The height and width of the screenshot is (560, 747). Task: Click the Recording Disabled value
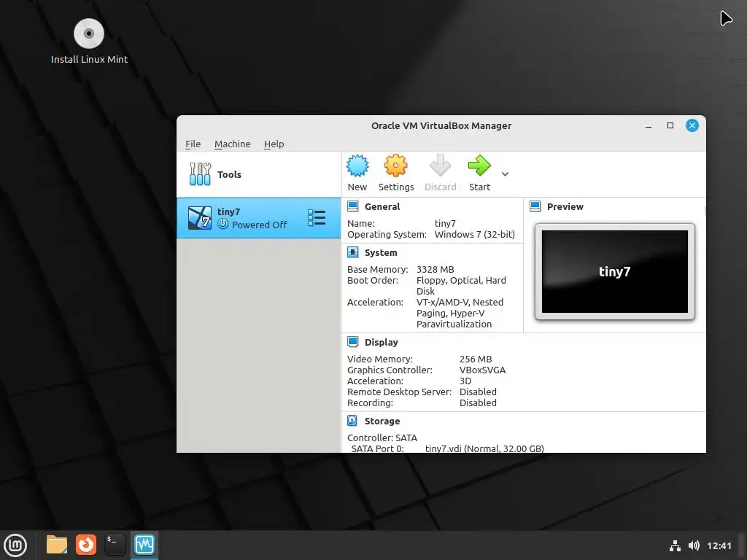coord(478,402)
